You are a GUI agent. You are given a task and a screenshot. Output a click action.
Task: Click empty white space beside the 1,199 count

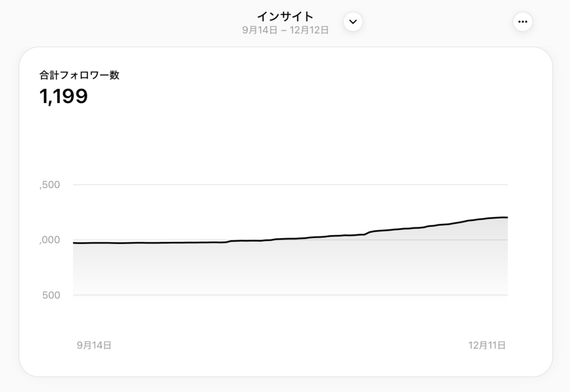click(x=278, y=97)
